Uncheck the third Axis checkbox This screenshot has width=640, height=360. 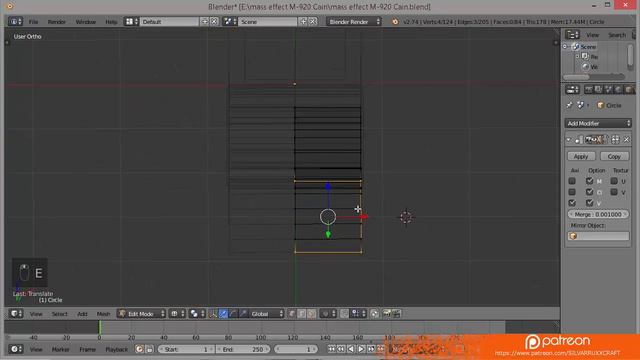[x=572, y=202]
